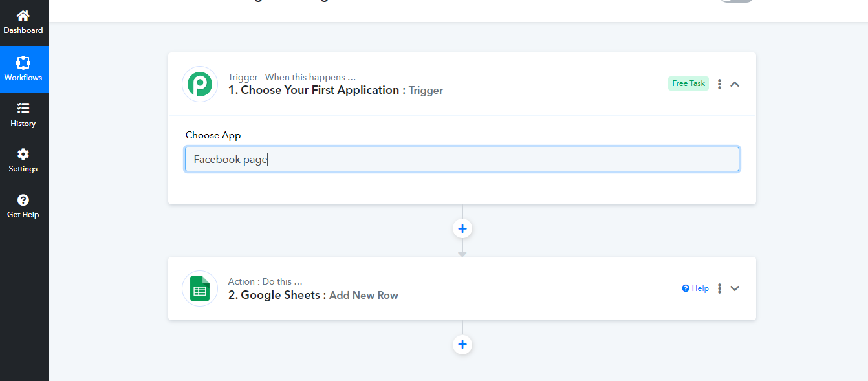Click the Free Task badge
Viewport: 868px width, 381px height.
click(x=688, y=83)
